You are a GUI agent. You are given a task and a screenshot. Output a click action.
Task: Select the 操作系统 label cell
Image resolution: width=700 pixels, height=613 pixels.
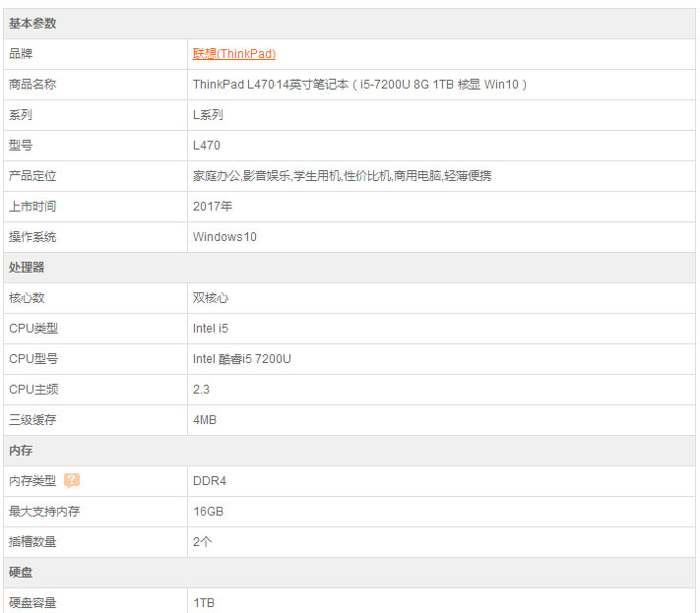point(95,237)
